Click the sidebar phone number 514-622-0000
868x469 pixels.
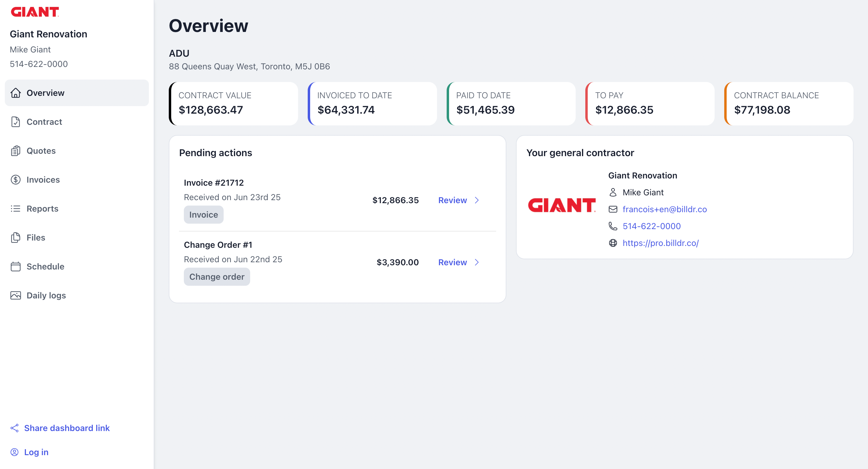pos(39,64)
